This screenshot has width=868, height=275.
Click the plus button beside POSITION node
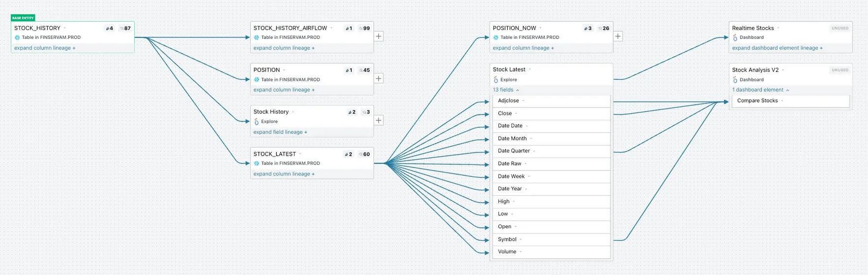click(x=378, y=78)
